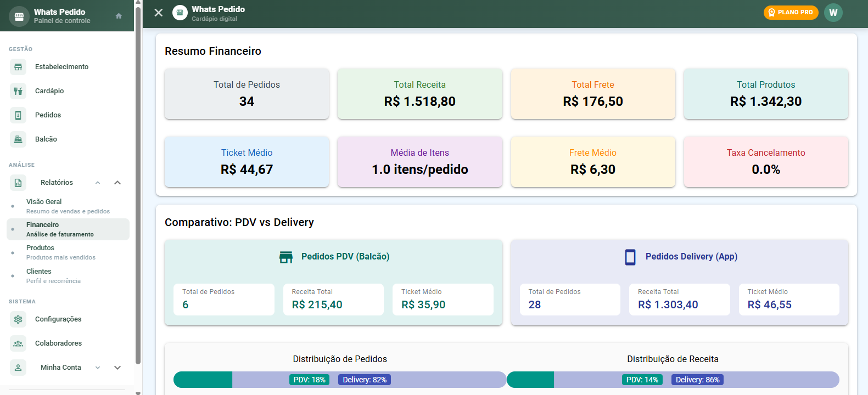The width and height of the screenshot is (868, 395).
Task: Click the user avatar W
Action: tap(833, 13)
